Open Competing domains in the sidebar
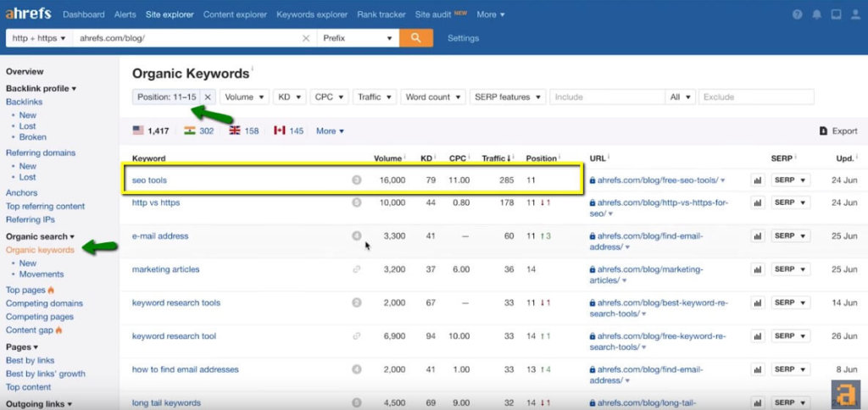Screen dimensions: 868x410 [44, 303]
